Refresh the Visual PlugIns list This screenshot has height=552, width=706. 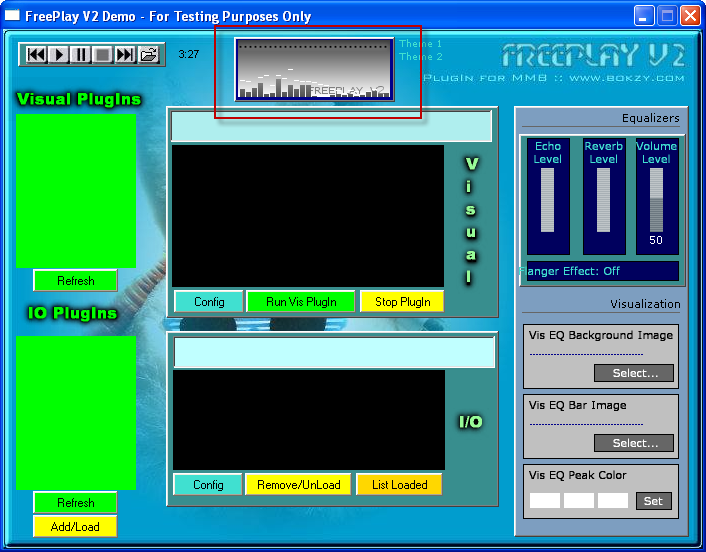tap(75, 281)
